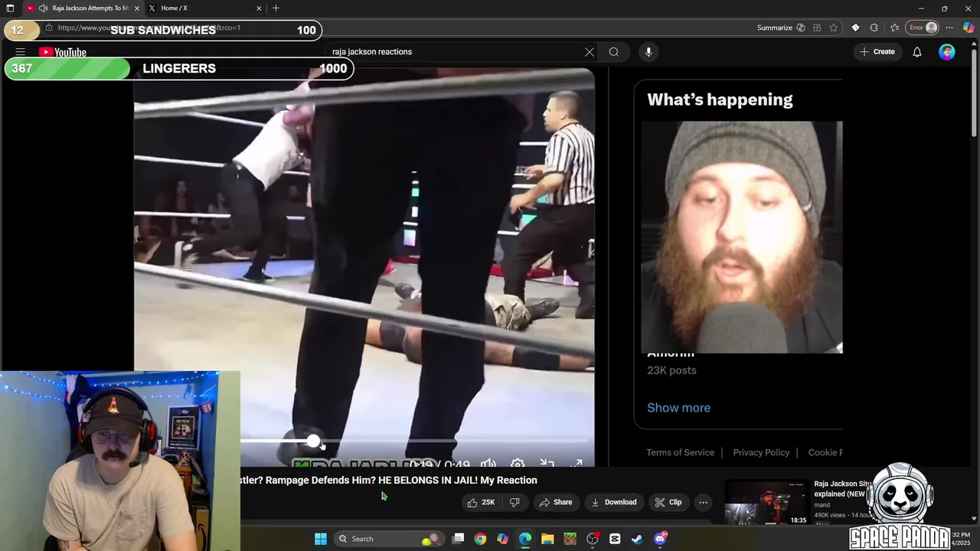Open more actions ellipsis under video
980x551 pixels.
pyautogui.click(x=703, y=502)
